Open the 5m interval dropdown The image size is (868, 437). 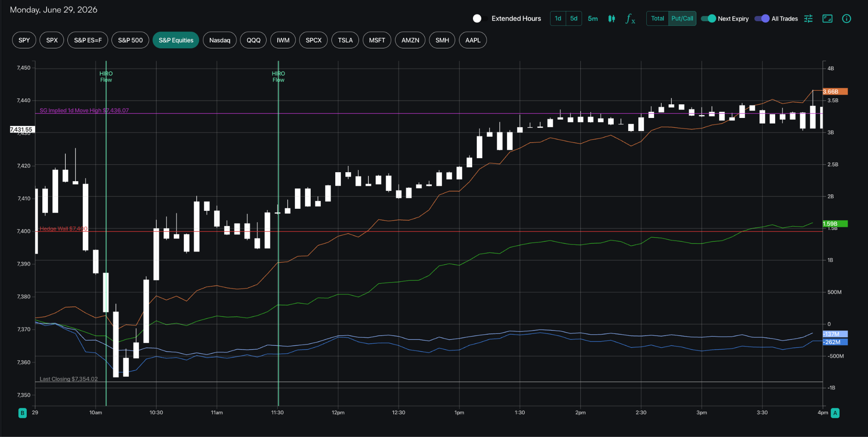pos(593,19)
